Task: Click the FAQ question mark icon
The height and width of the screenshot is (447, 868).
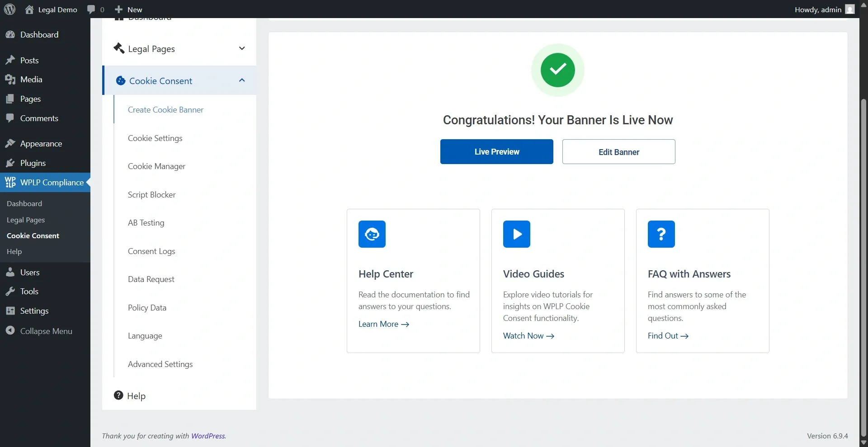Action: tap(661, 234)
